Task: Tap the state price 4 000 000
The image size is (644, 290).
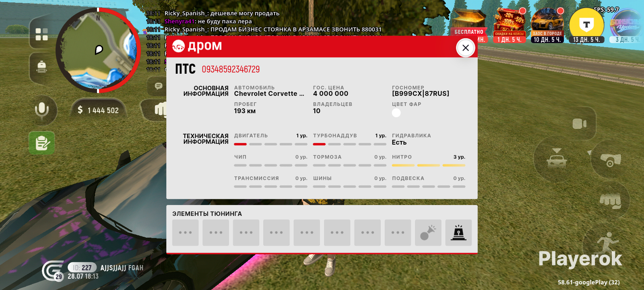Action: click(x=331, y=93)
